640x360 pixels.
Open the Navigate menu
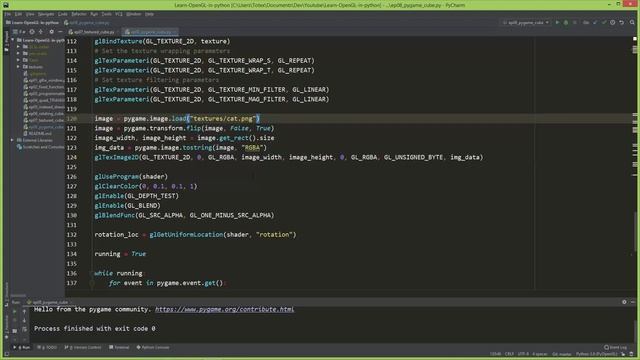tap(46, 14)
